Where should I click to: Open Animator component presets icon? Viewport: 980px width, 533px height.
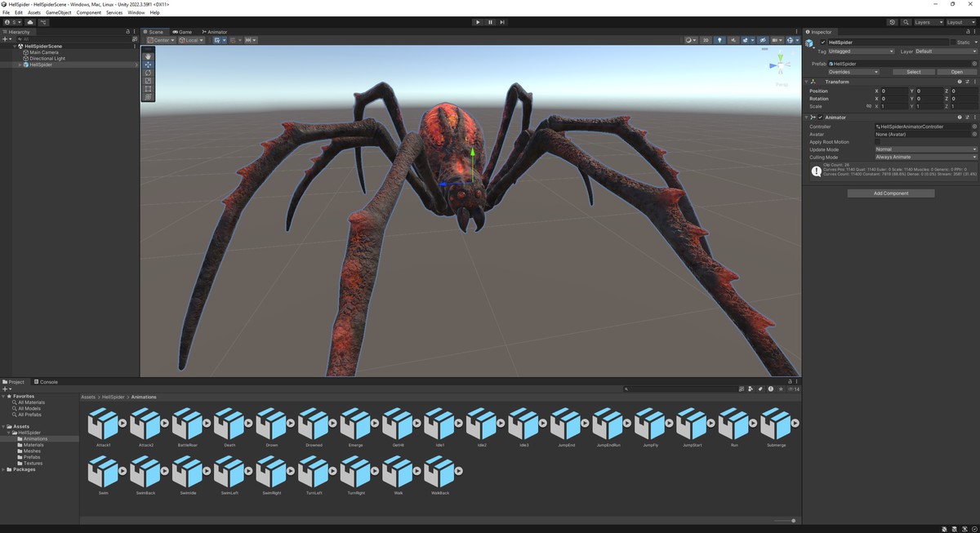[x=966, y=118]
